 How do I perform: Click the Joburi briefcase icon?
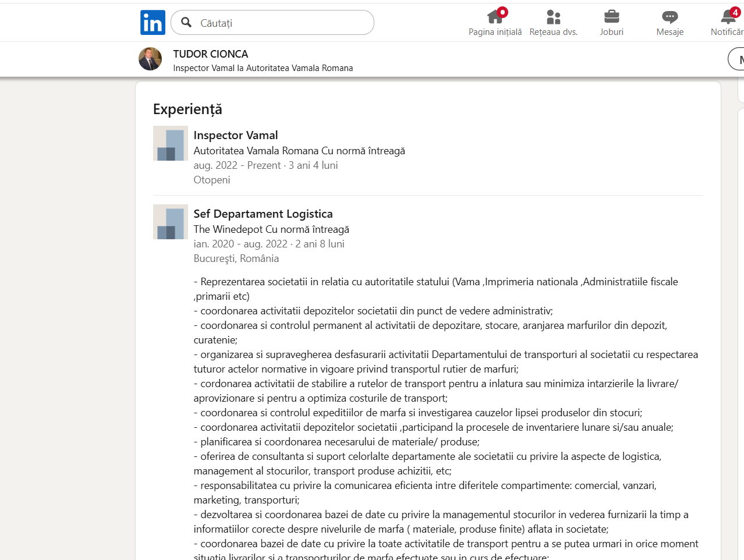611,16
